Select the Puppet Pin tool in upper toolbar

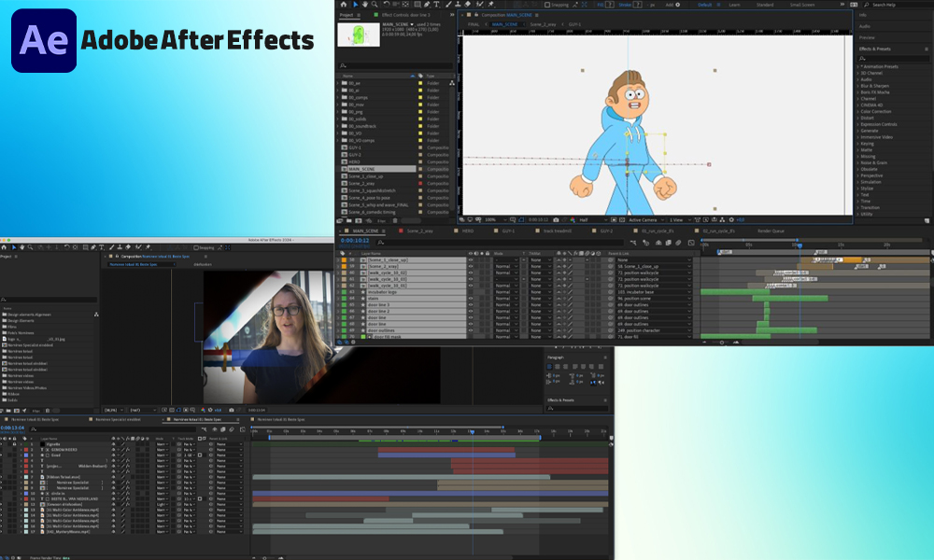(x=491, y=4)
